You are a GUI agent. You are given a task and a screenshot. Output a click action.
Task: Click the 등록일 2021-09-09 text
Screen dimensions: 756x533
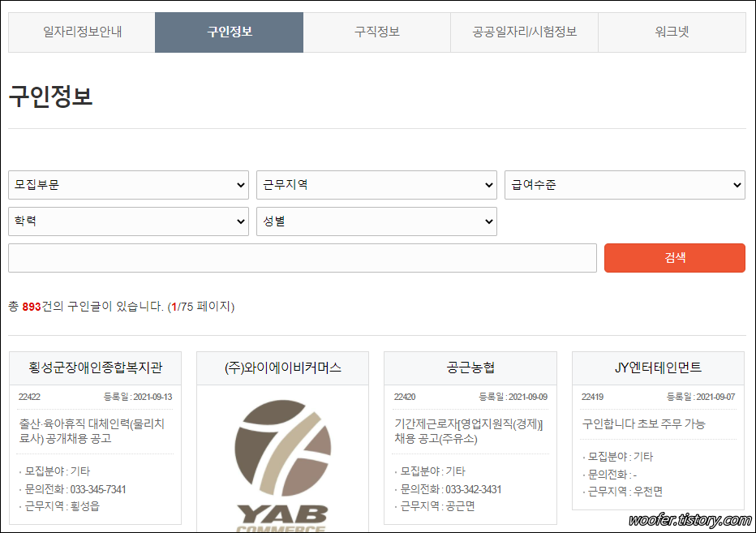point(513,397)
